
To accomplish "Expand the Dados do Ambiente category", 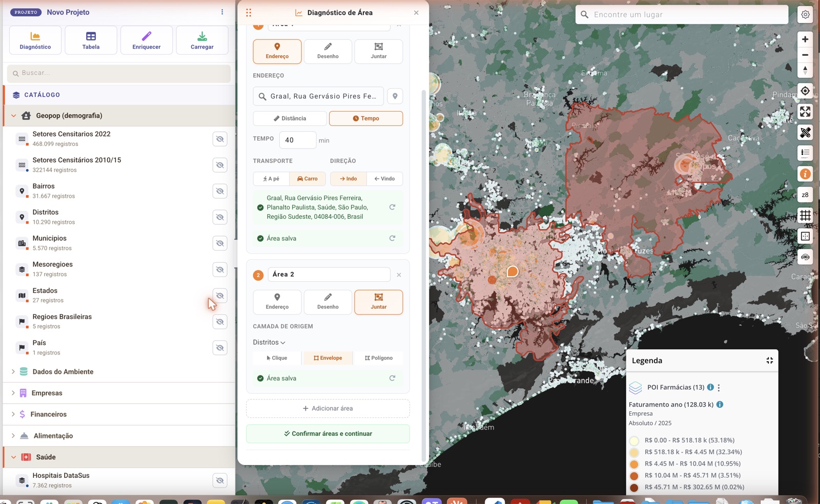I will (13, 372).
